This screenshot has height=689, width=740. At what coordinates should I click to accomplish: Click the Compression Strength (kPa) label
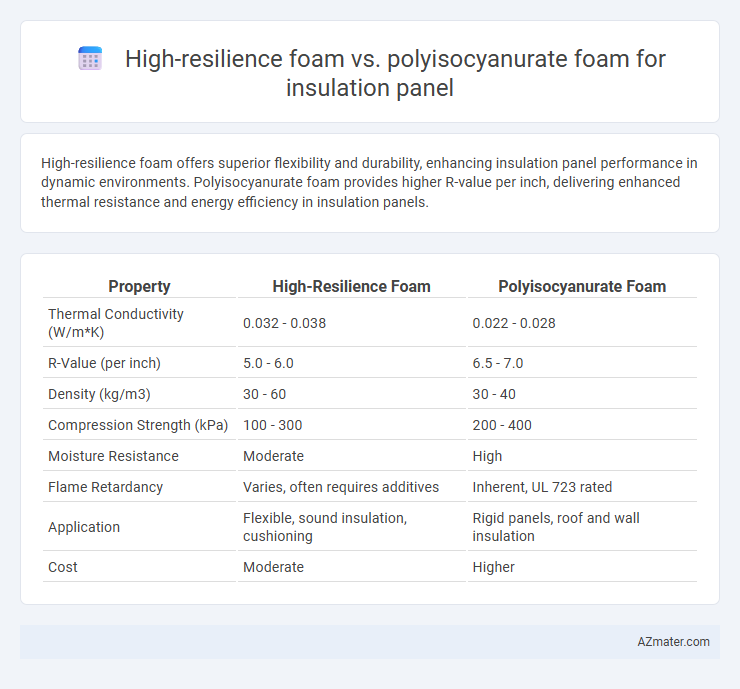(138, 425)
